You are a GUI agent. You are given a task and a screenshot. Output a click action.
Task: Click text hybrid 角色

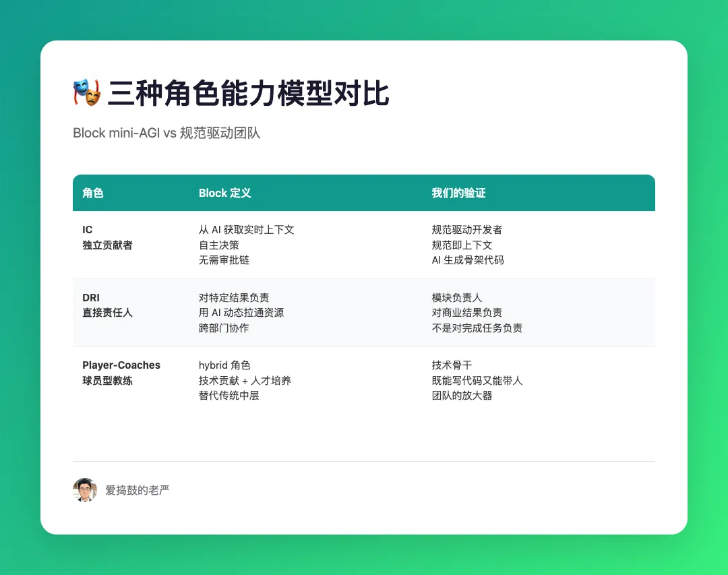pos(224,365)
